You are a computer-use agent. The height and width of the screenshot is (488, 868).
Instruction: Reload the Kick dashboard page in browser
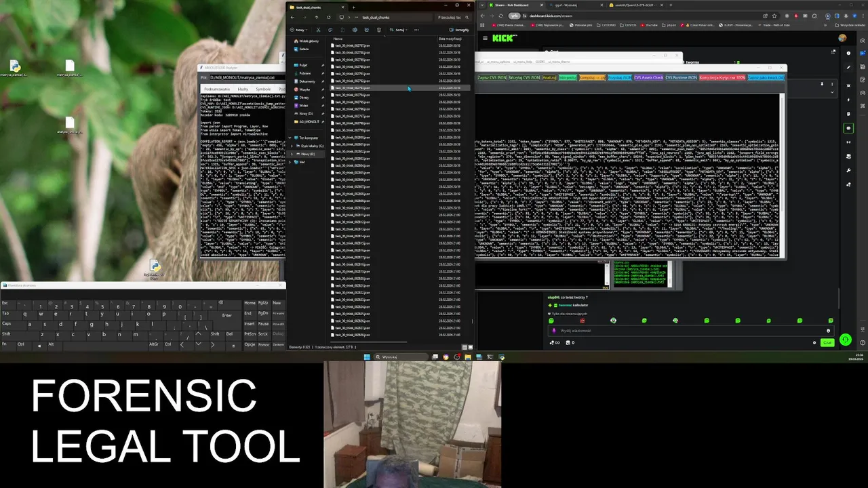pyautogui.click(x=500, y=16)
